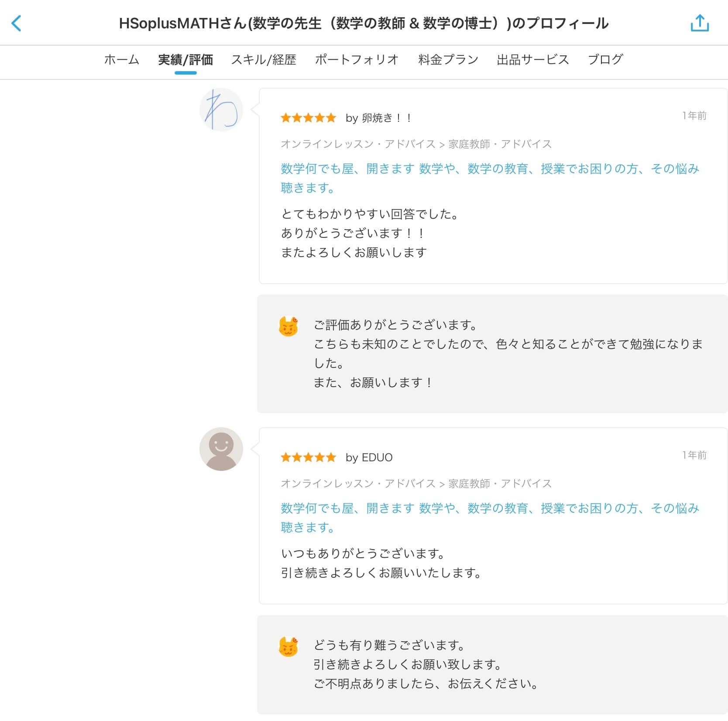Tap the back arrow icon
728x721 pixels.
16,23
